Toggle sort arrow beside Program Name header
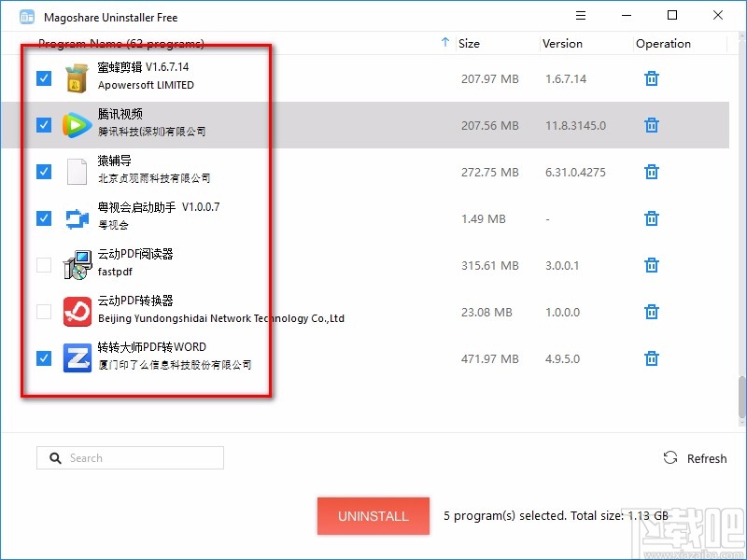This screenshot has height=560, width=747. [445, 42]
